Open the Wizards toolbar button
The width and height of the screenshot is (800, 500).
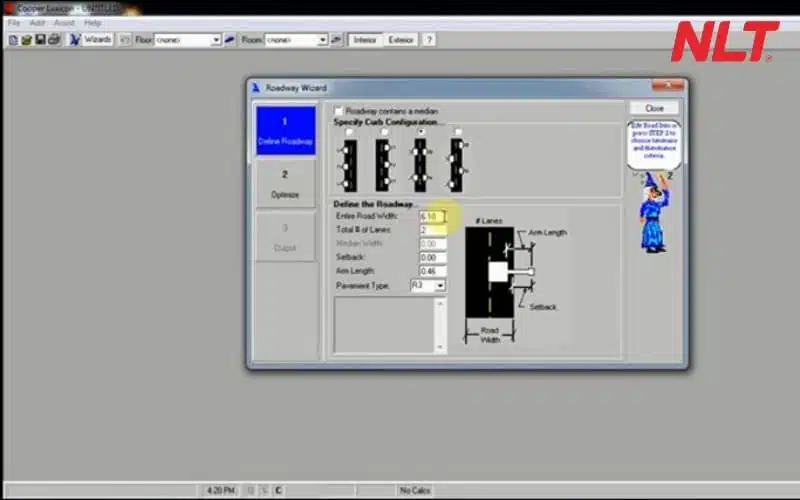[x=91, y=40]
